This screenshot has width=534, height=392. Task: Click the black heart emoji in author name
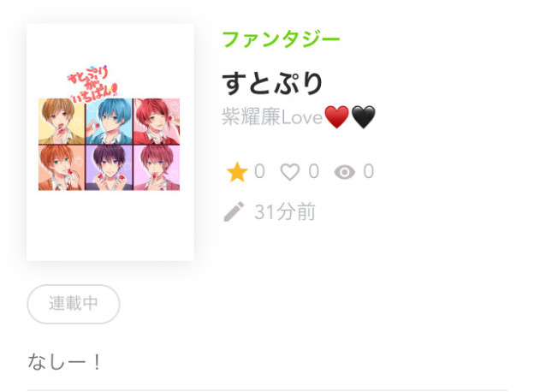(x=363, y=116)
